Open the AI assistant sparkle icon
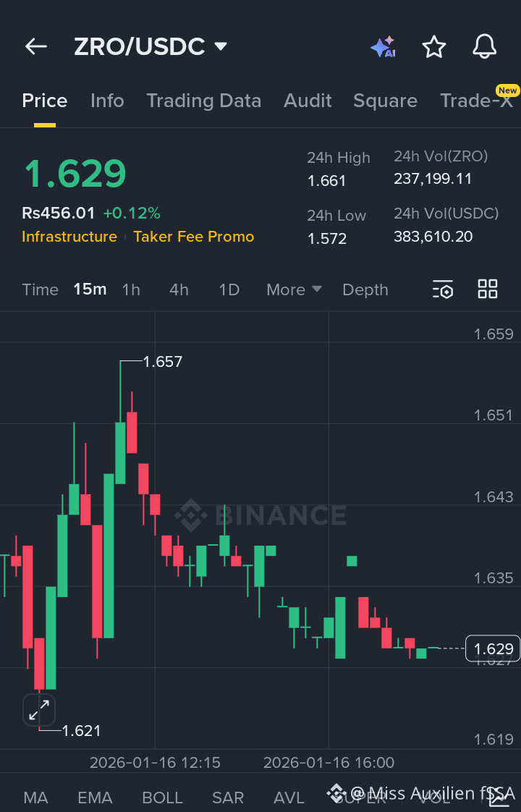Viewport: 521px width, 812px height. 384,47
